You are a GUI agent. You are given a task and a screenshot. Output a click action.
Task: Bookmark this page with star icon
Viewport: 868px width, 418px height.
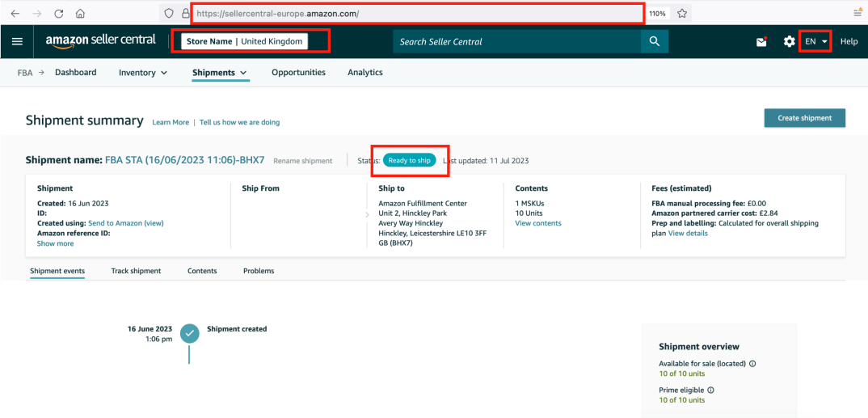(x=682, y=14)
